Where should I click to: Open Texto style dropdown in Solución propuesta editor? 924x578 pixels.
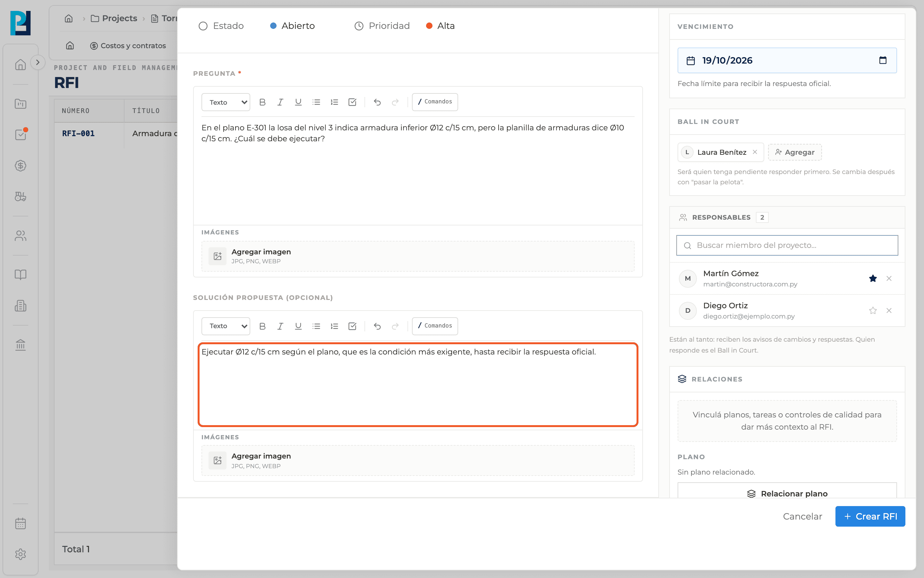[226, 326]
